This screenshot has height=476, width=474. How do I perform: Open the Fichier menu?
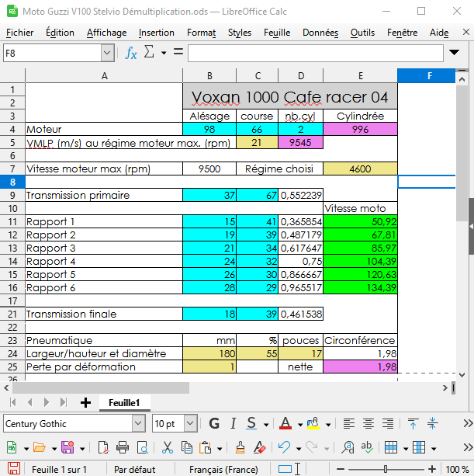pyautogui.click(x=20, y=33)
